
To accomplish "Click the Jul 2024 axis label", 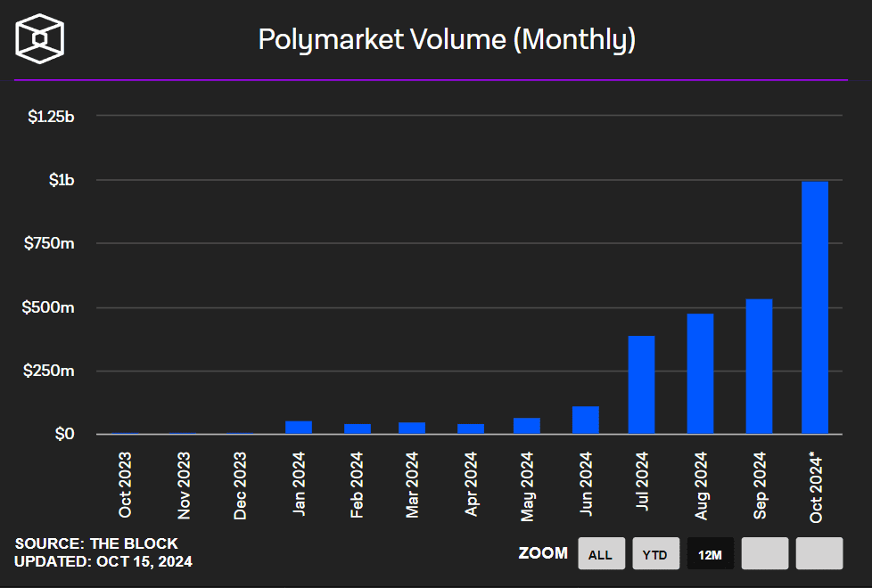I will pyautogui.click(x=642, y=481).
